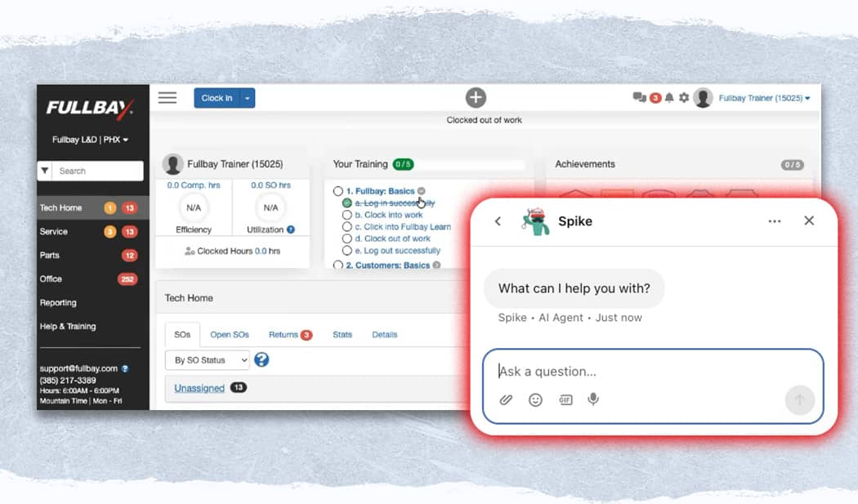The height and width of the screenshot is (504, 858).
Task: Click the send arrow button in chat
Action: tap(799, 400)
